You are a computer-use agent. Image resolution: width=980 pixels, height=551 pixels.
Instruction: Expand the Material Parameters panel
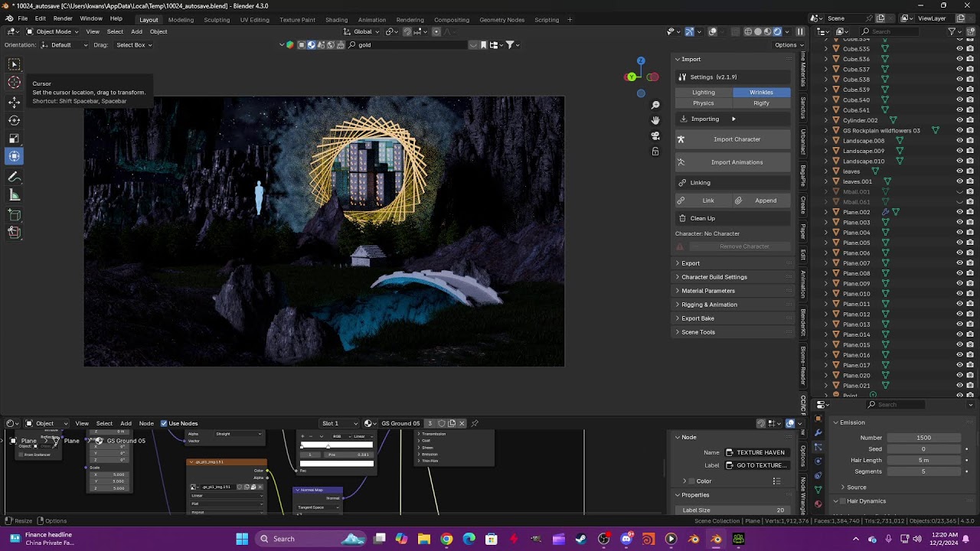click(x=707, y=291)
